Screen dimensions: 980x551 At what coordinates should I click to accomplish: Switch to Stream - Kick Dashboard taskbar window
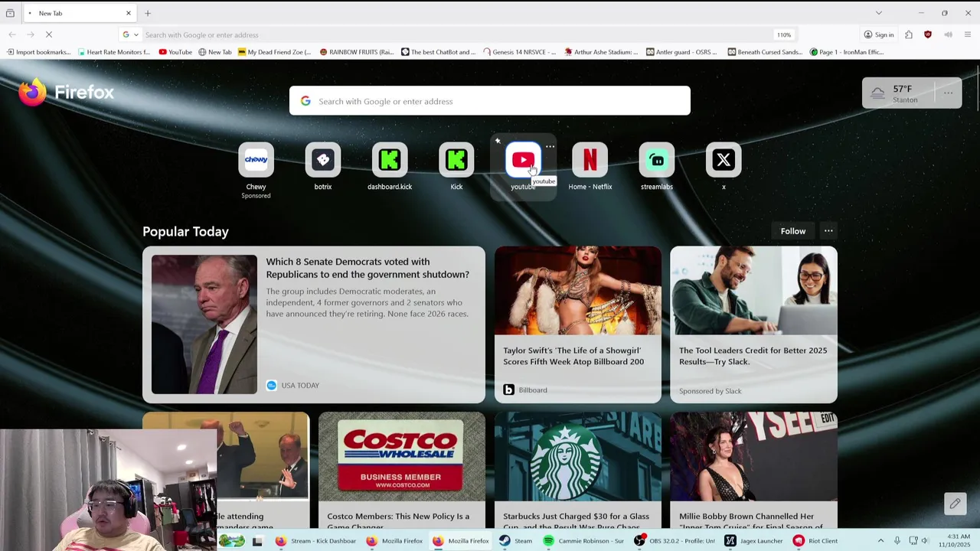pos(315,541)
